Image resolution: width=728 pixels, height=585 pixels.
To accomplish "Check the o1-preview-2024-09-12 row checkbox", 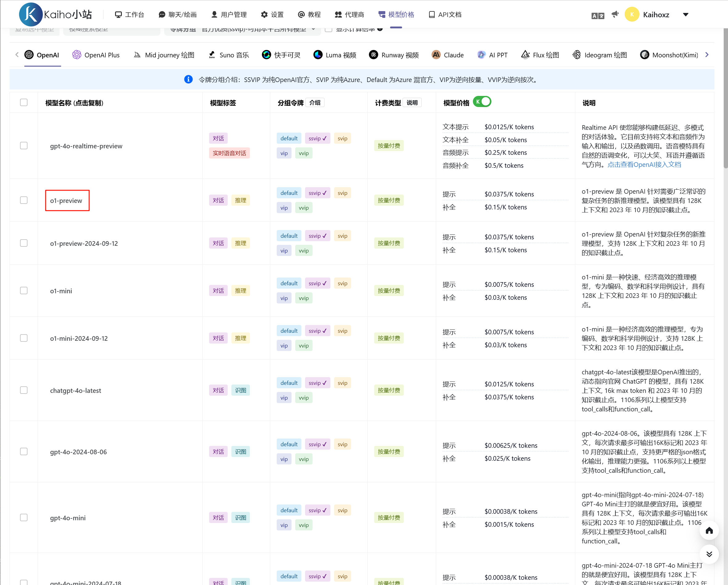I will coord(24,243).
